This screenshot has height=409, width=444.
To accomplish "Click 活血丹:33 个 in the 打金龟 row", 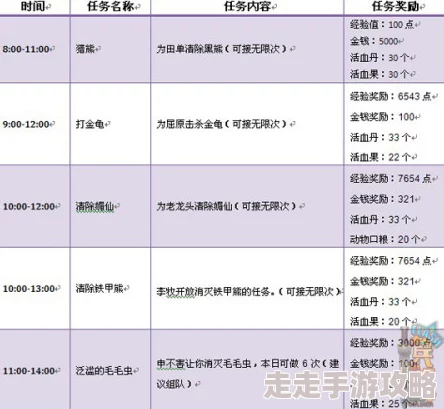I will 380,137.
